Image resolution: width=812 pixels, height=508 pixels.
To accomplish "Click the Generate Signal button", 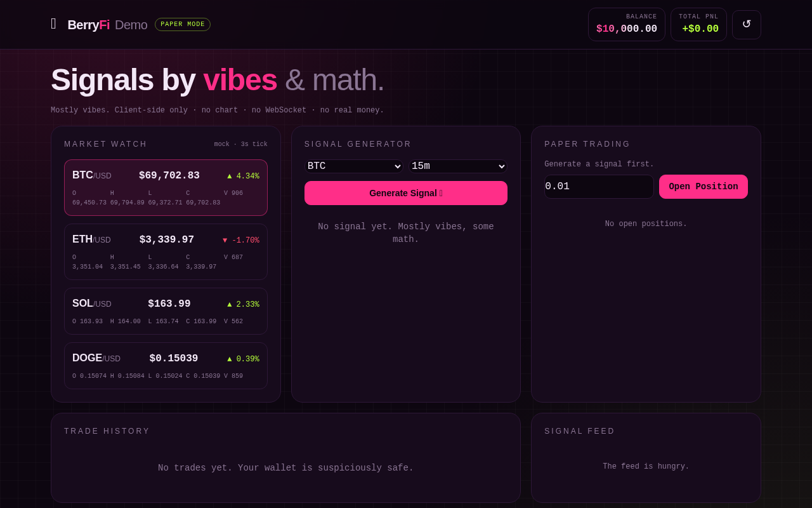I will 406,193.
